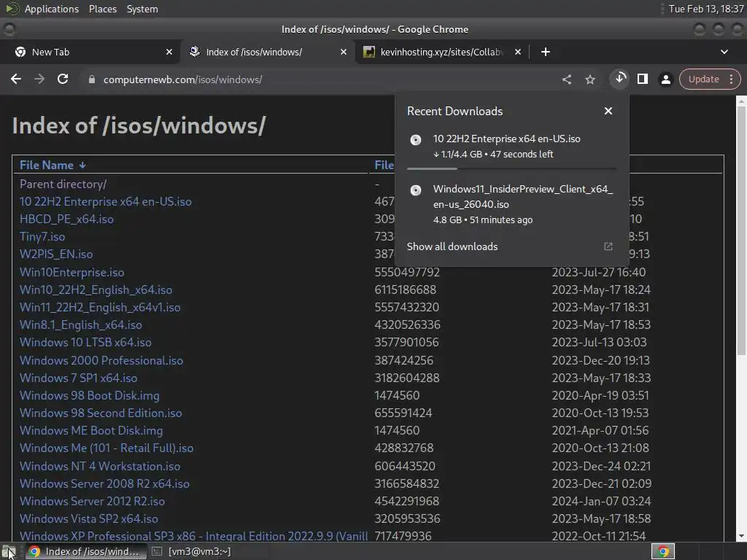
Task: Click the disc icon of Windows11 InsiderPreview download
Action: [x=415, y=190]
